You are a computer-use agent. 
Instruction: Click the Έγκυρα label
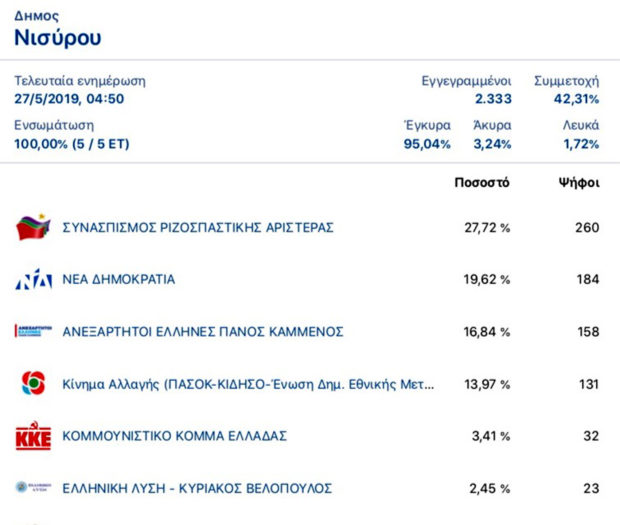pos(427,125)
